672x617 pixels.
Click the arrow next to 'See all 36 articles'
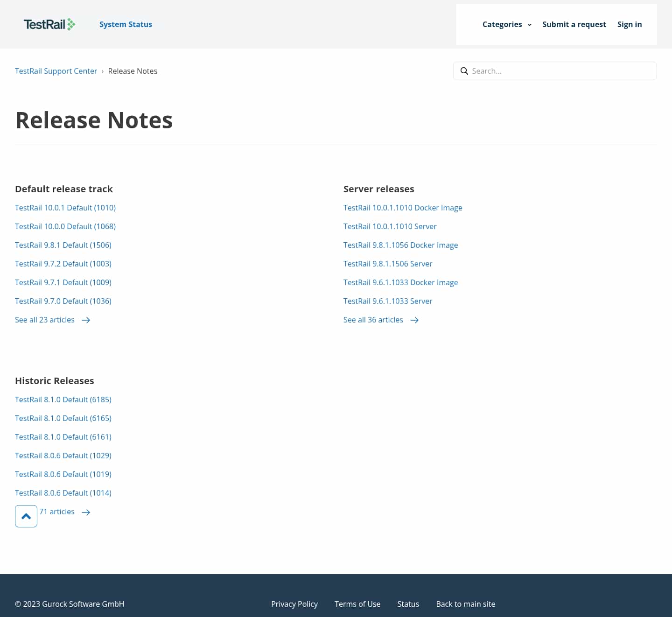point(414,320)
